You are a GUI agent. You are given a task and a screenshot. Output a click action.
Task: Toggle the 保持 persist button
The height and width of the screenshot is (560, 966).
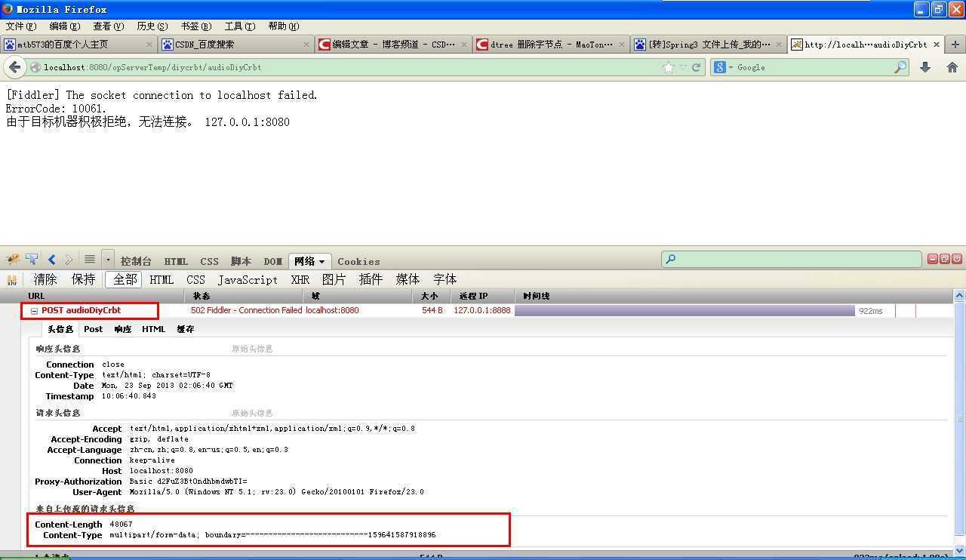point(83,279)
